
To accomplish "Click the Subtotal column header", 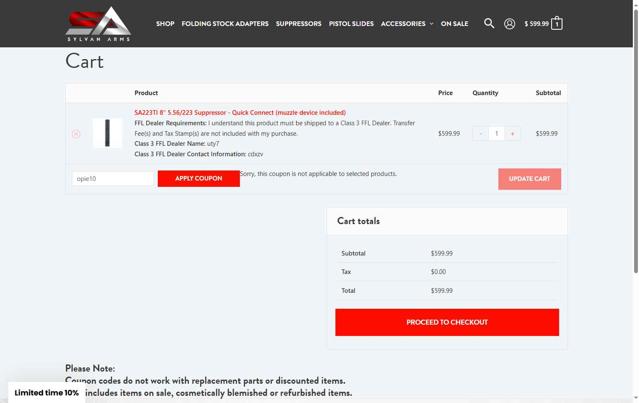I will pyautogui.click(x=548, y=93).
